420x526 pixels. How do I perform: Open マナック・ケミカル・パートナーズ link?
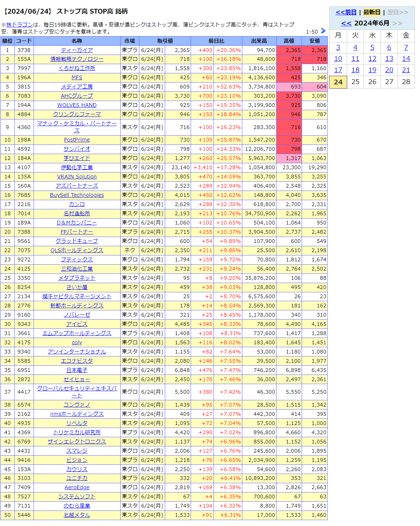coord(77,127)
